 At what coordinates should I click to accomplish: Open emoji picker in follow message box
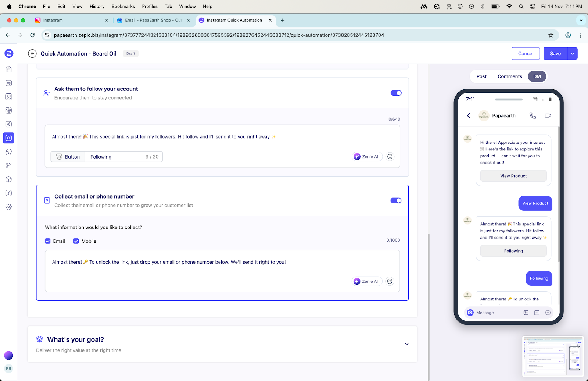(x=390, y=157)
